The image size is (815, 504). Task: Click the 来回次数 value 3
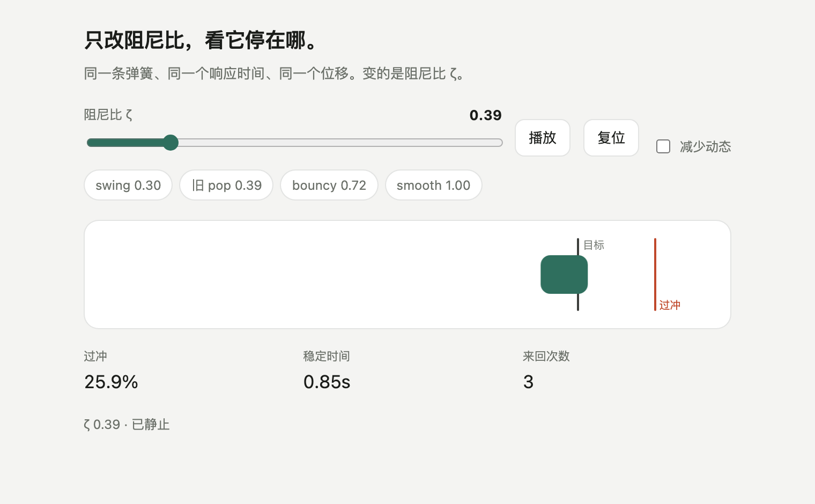pos(528,382)
